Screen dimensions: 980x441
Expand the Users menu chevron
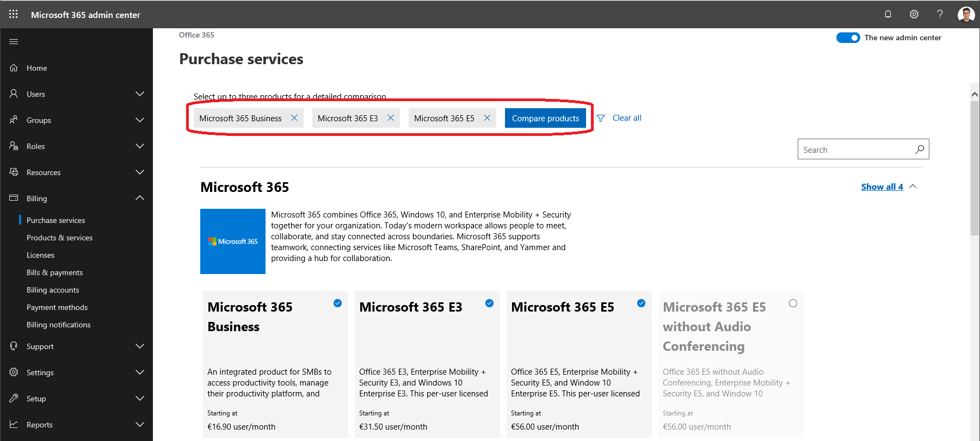[x=140, y=94]
